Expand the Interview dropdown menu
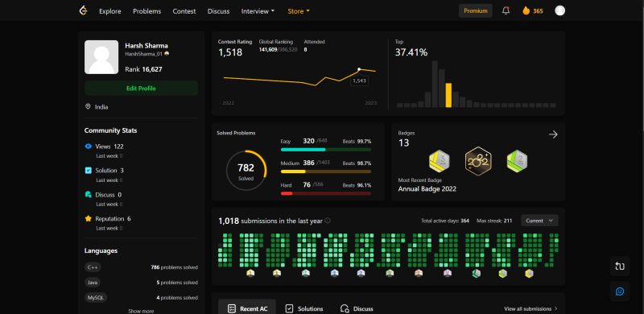644x314 pixels. [258, 11]
